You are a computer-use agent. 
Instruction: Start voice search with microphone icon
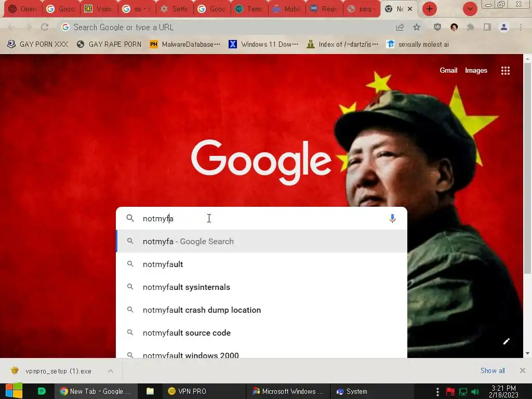(392, 219)
